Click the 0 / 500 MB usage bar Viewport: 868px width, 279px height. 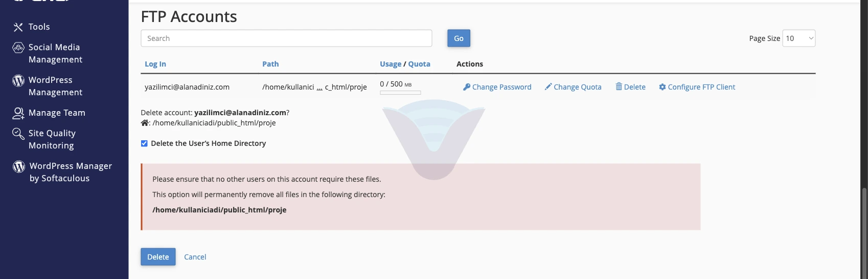tap(400, 93)
